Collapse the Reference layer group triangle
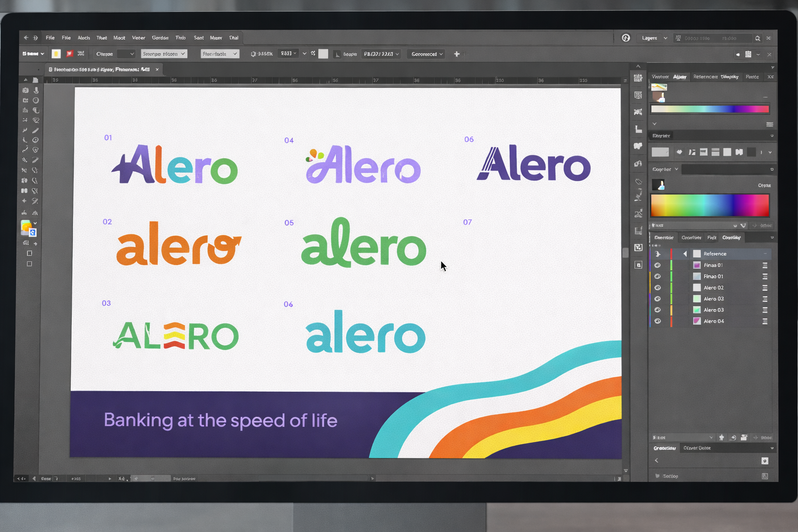Viewport: 798px width, 532px height. 685,254
